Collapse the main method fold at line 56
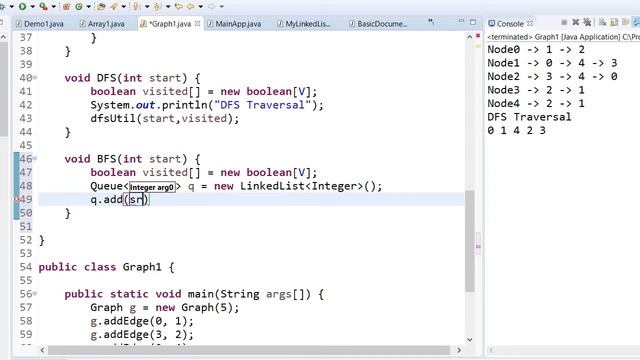Screen dimensions: 640x360 pos(35,293)
